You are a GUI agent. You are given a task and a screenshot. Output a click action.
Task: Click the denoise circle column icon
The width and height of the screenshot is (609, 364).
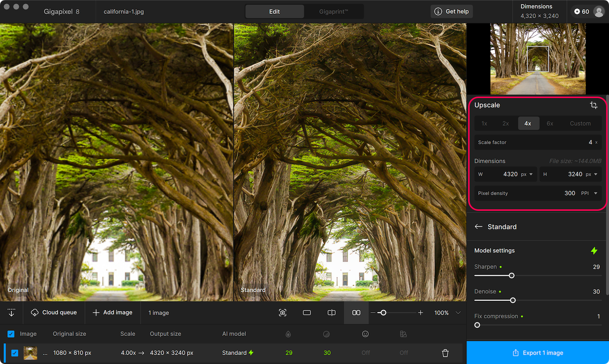(326, 334)
